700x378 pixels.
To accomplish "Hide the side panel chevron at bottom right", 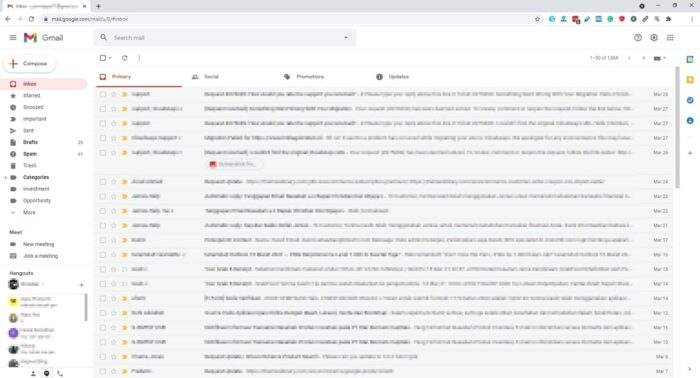I will (x=690, y=369).
